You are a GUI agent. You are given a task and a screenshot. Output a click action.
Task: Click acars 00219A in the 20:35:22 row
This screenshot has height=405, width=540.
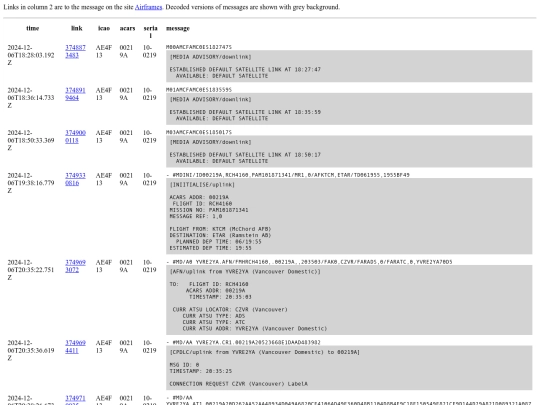coord(127,266)
